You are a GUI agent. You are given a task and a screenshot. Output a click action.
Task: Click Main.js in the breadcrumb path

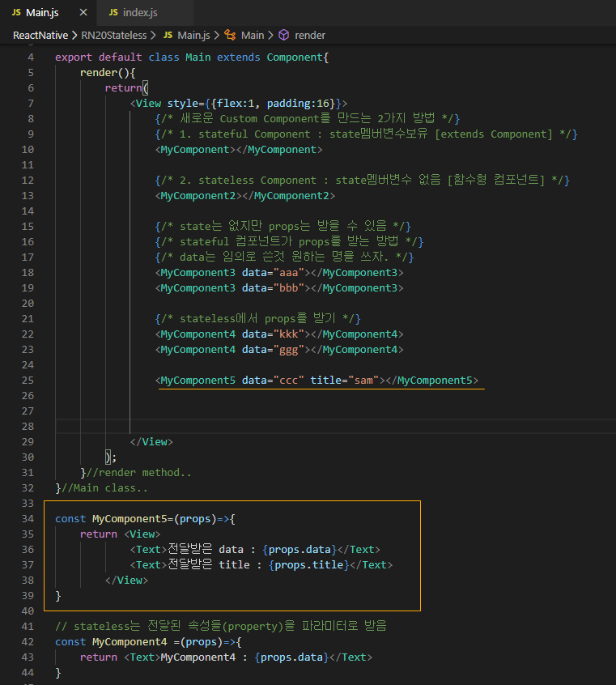pyautogui.click(x=193, y=36)
